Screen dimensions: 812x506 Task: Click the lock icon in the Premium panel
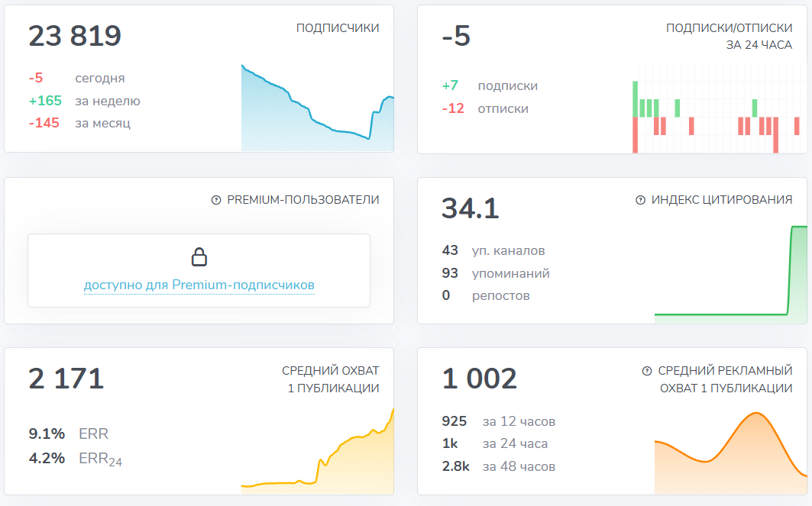[x=199, y=256]
